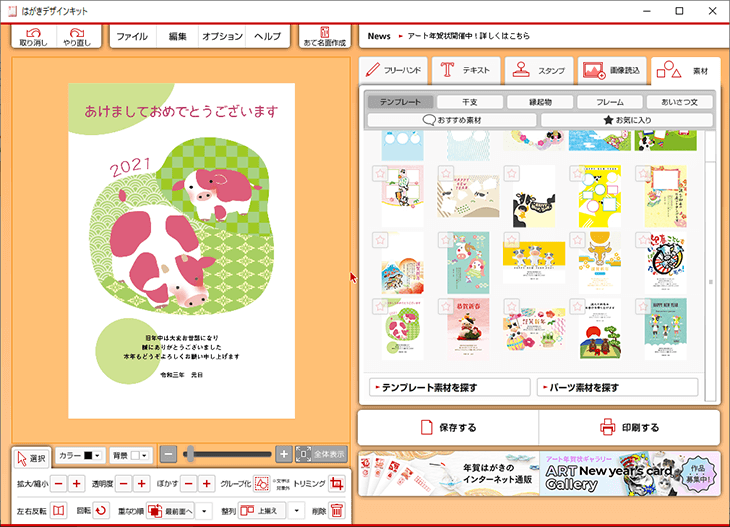Viewport: 730px width, 527px height.
Task: Click the 削除 trash can icon
Action: pos(338,510)
